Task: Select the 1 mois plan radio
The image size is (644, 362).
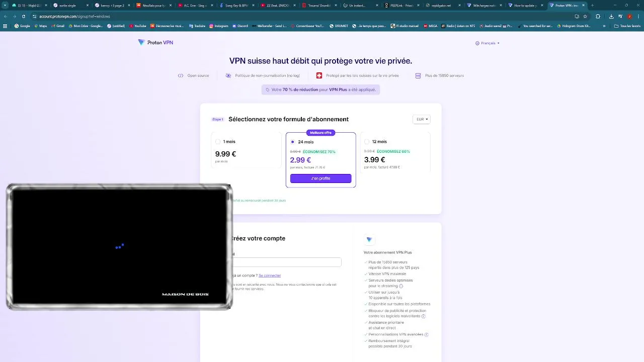Action: coord(218,142)
